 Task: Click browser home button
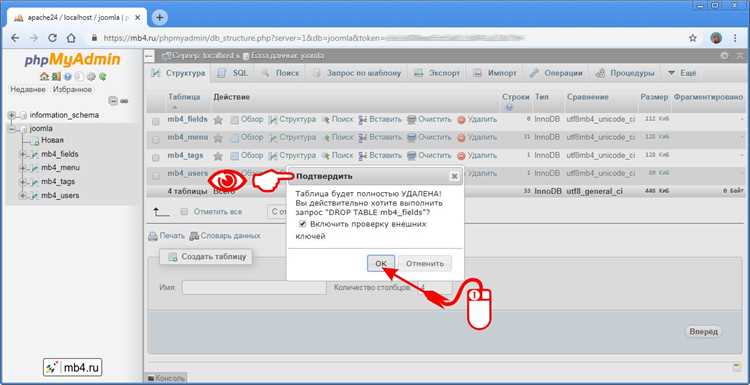point(71,38)
